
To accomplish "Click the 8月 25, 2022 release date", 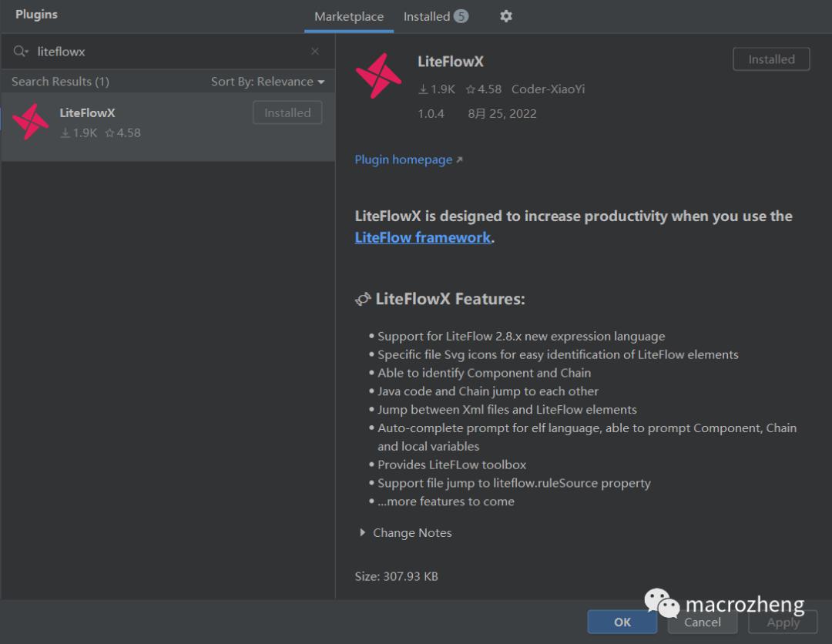I will (502, 113).
